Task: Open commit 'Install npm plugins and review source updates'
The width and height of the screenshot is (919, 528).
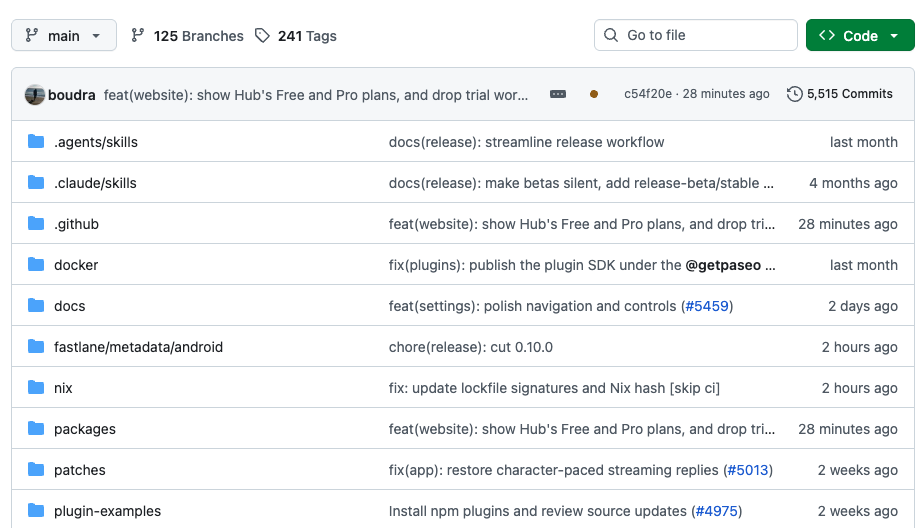Action: (x=537, y=511)
